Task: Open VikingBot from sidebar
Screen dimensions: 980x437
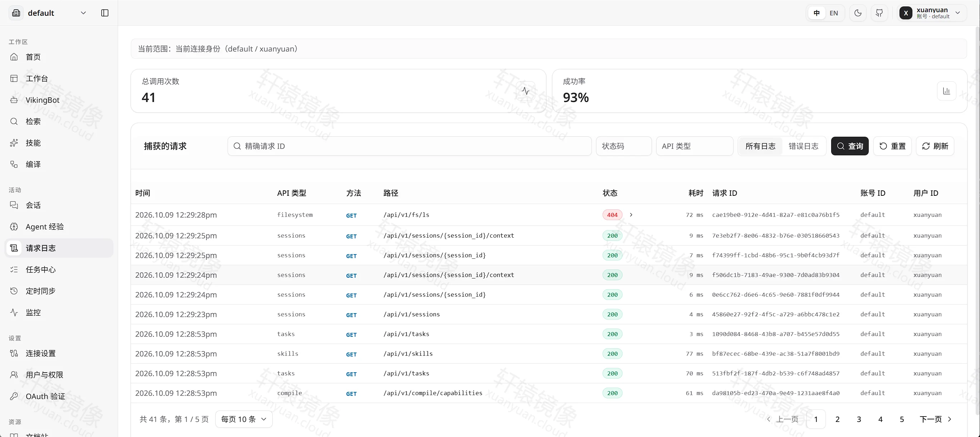Action: coord(59,100)
